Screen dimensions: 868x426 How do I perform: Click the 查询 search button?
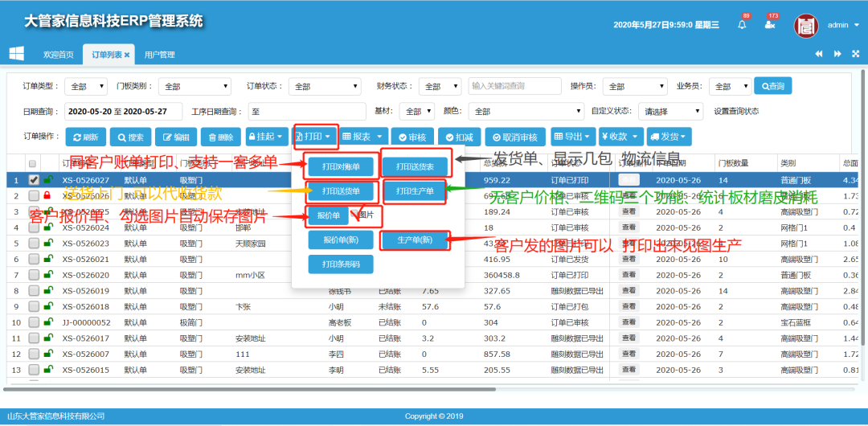pos(772,86)
